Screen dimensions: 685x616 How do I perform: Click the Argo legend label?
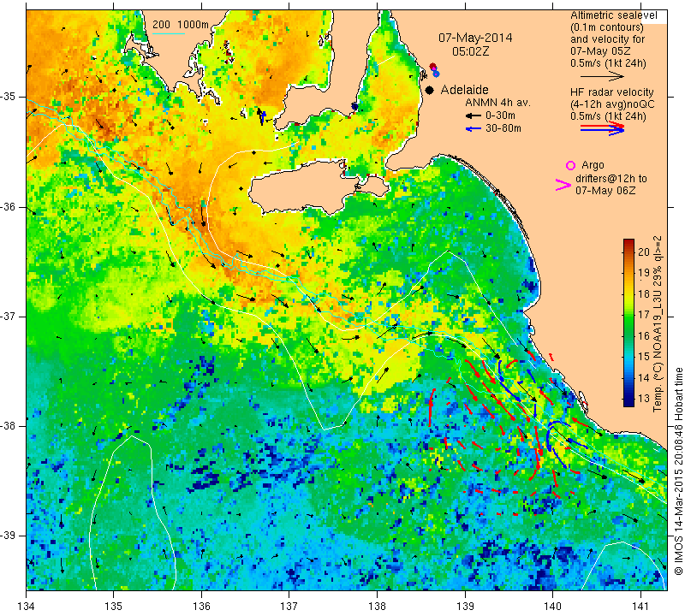(593, 165)
